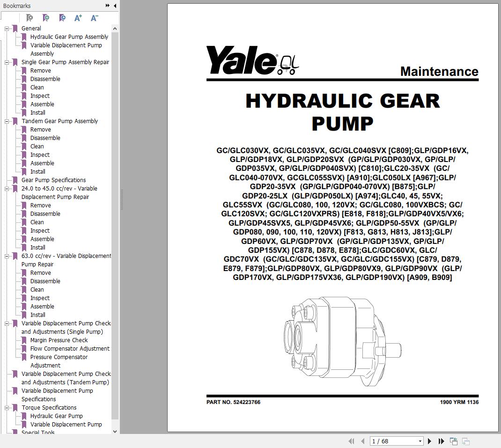501x448 pixels.
Task: Select Hydraulic Gear Pump under Torque Specifications
Action: (56, 416)
